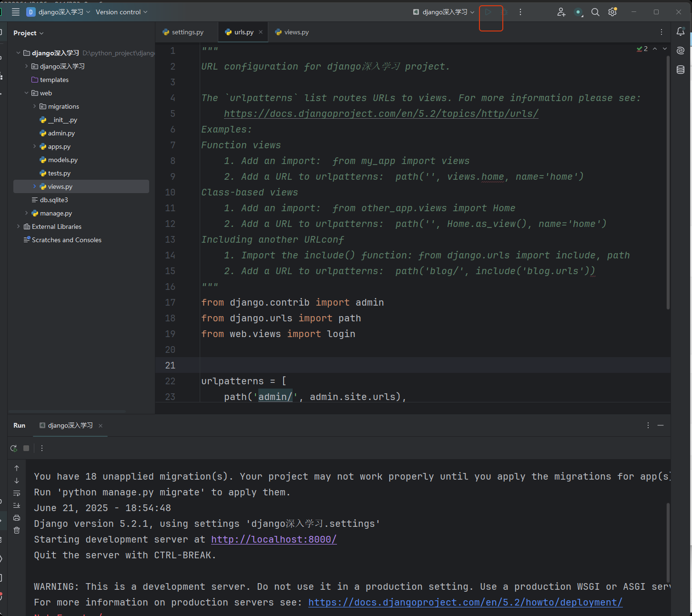Open the main hamburger menu
The height and width of the screenshot is (616, 692).
click(x=16, y=12)
